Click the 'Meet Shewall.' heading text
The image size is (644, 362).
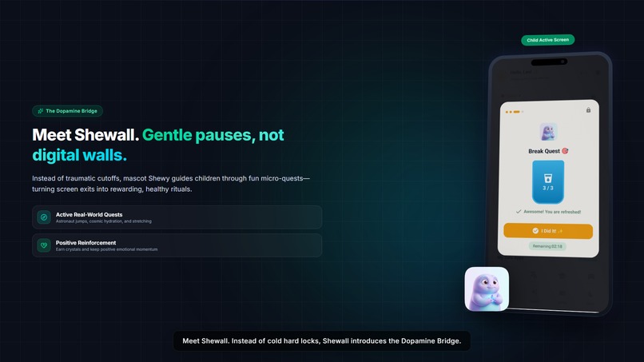pos(85,135)
